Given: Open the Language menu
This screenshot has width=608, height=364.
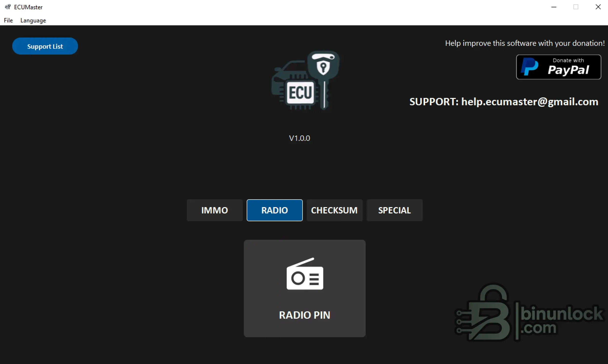Looking at the screenshot, I should 33,20.
